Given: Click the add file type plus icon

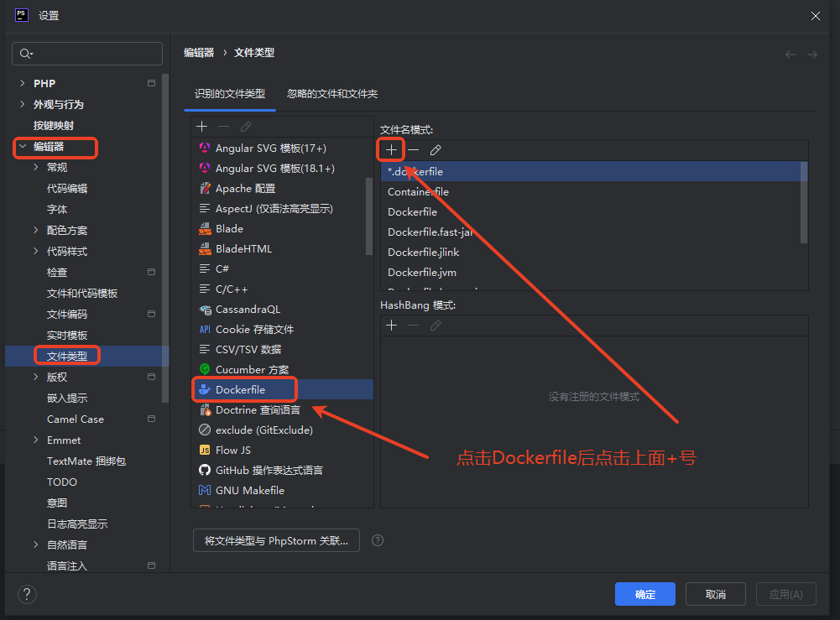Looking at the screenshot, I should click(202, 127).
